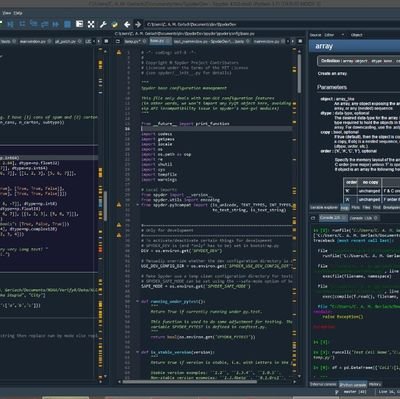Open Preferences via the wrench icon
Image resolution: width=400 pixels, height=399 pixels.
103,24
